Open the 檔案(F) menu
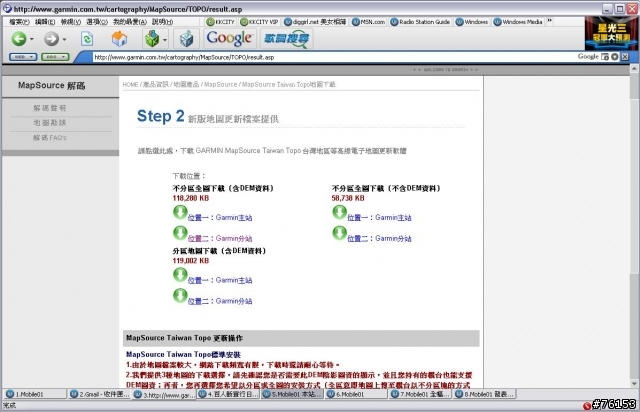 tap(19, 22)
